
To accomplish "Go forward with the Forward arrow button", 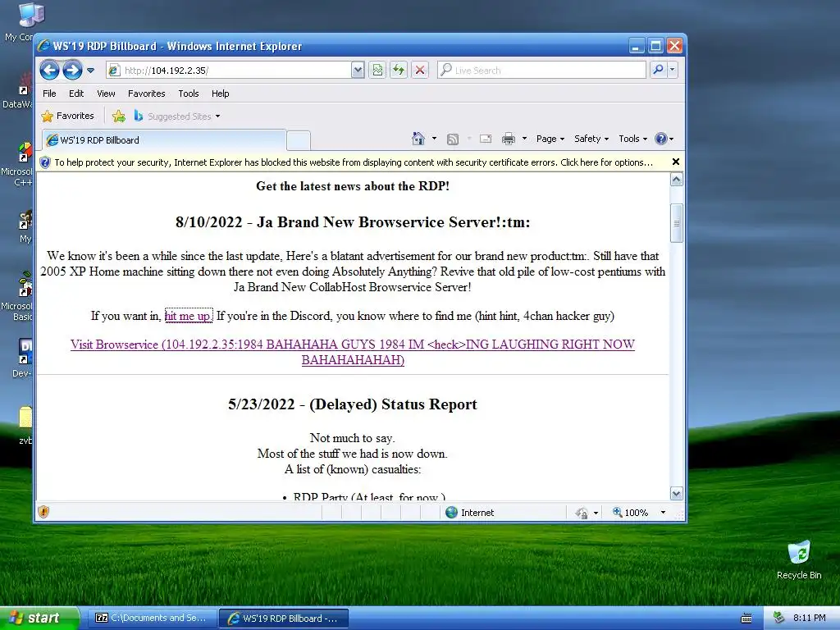I will tap(73, 71).
